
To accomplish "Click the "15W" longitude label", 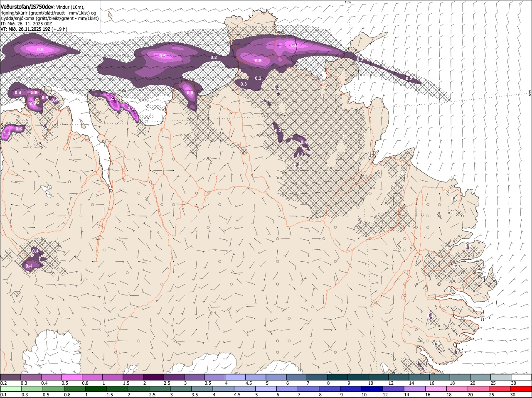I will pyautogui.click(x=348, y=2).
